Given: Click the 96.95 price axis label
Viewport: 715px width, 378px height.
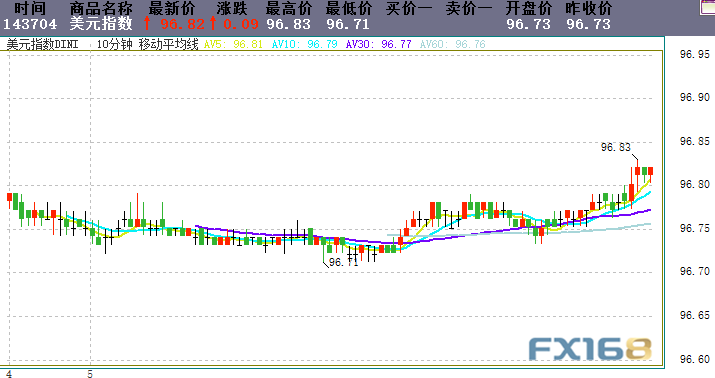Looking at the screenshot, I should click(x=695, y=55).
